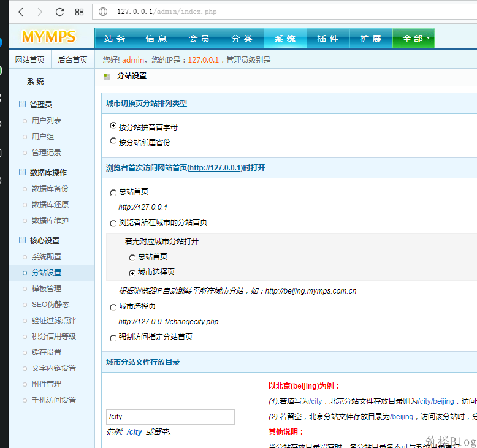Select 城市选择页 radio with changecity.php
The image size is (477, 448).
click(x=113, y=307)
